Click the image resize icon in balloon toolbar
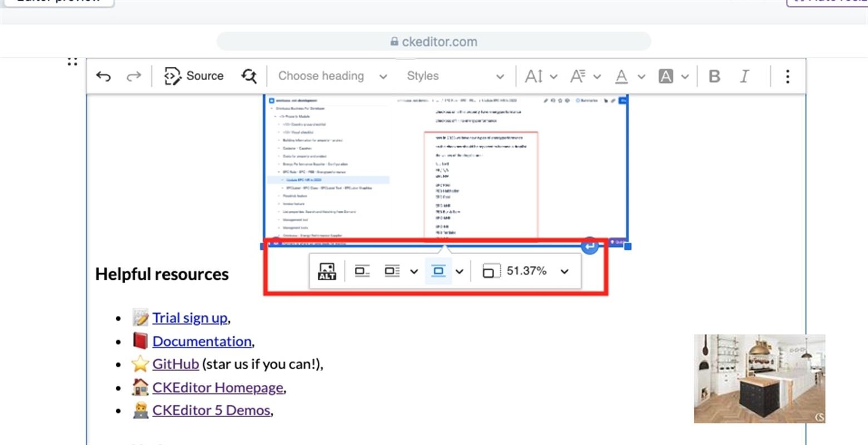 click(x=490, y=271)
